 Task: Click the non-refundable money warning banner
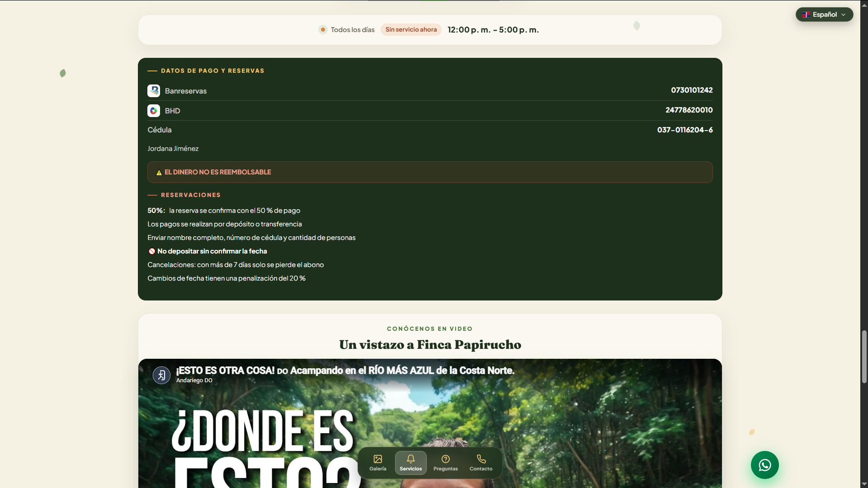(430, 172)
